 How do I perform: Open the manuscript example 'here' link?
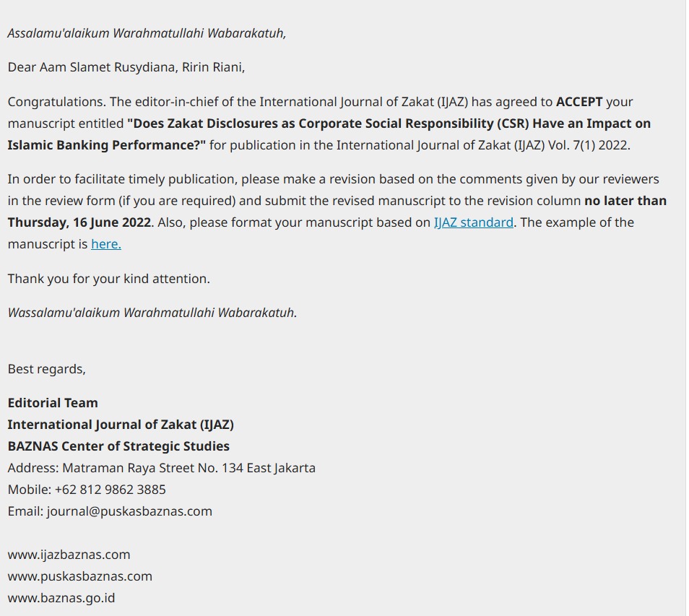tap(106, 244)
